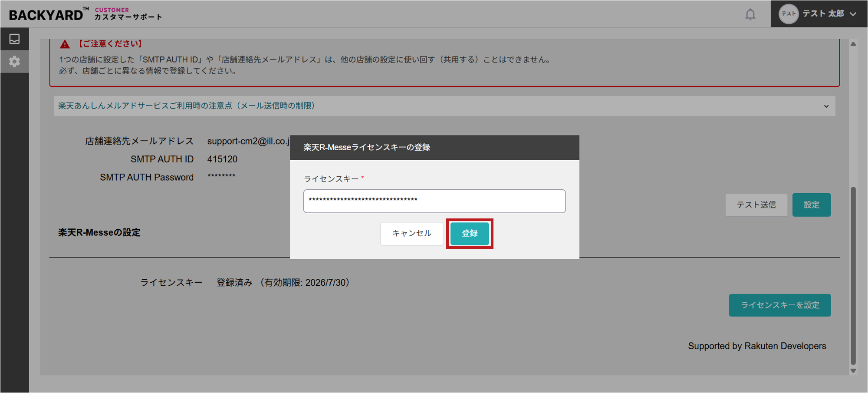Click the scrollbar up arrow
868x393 pixels.
(x=853, y=44)
